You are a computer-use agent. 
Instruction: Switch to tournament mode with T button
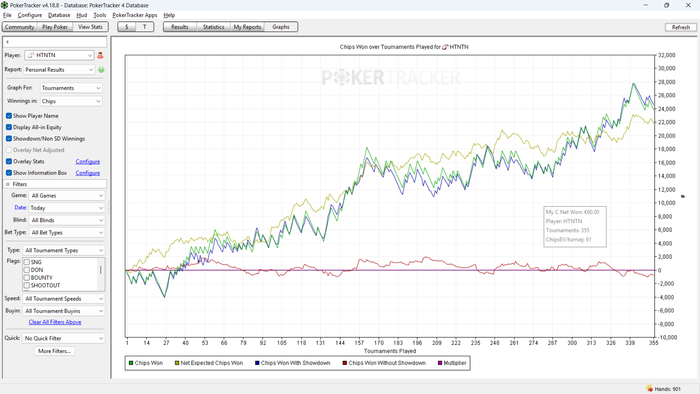click(145, 27)
